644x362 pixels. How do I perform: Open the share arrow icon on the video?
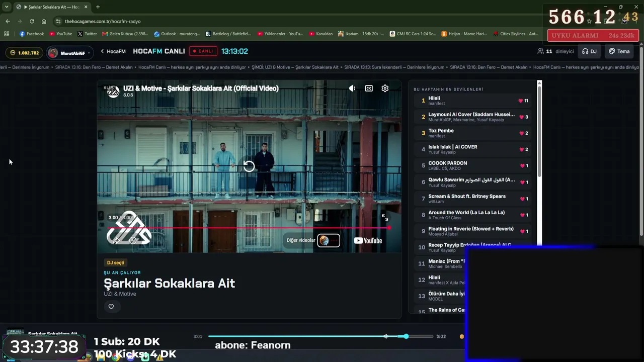116,241
